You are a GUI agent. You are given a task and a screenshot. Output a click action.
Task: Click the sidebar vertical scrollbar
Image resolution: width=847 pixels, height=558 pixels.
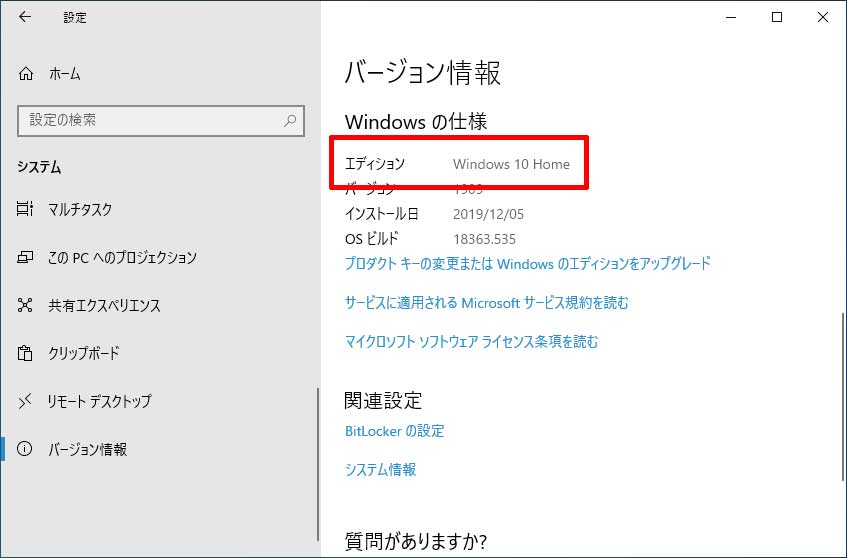(318, 465)
